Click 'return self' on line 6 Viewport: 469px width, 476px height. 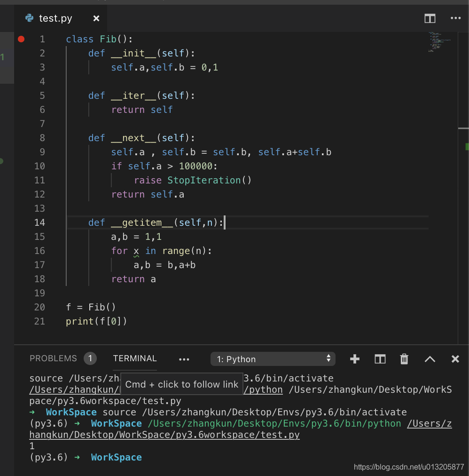click(x=142, y=110)
